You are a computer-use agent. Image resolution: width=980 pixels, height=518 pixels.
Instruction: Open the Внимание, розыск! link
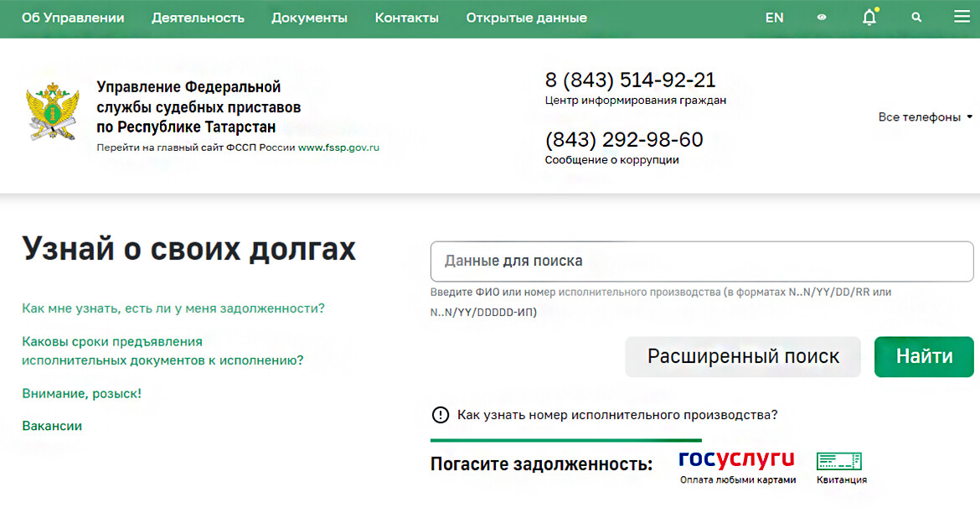(81, 393)
